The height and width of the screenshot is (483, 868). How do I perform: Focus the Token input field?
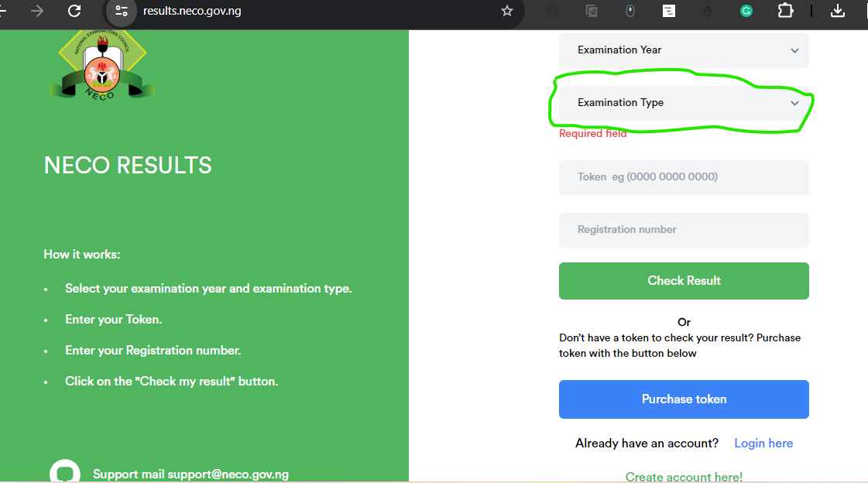(x=684, y=177)
